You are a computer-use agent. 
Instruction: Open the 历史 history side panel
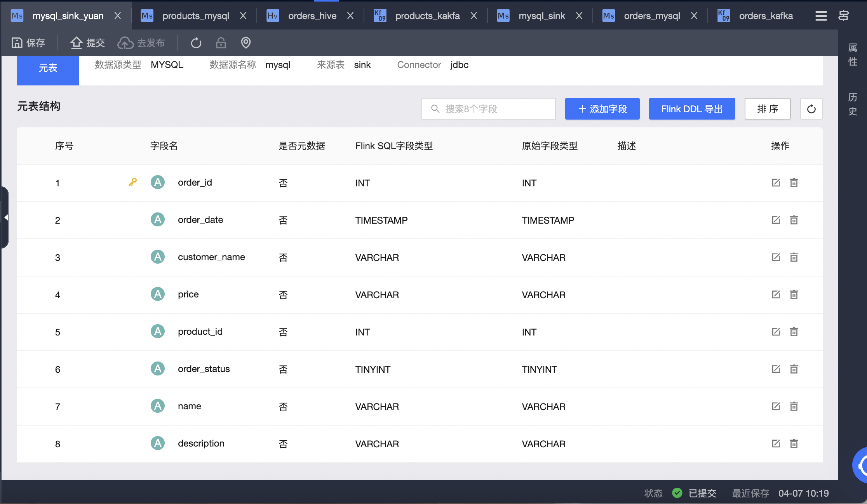pos(853,104)
